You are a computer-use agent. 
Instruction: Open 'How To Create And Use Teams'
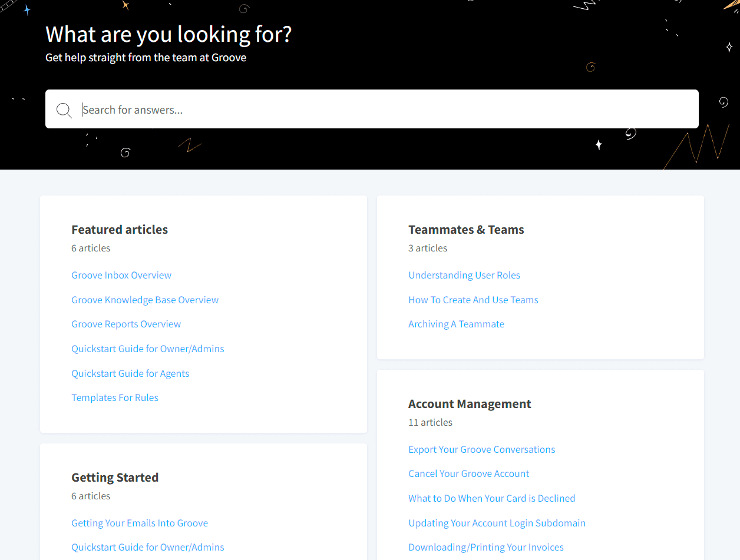(x=473, y=300)
